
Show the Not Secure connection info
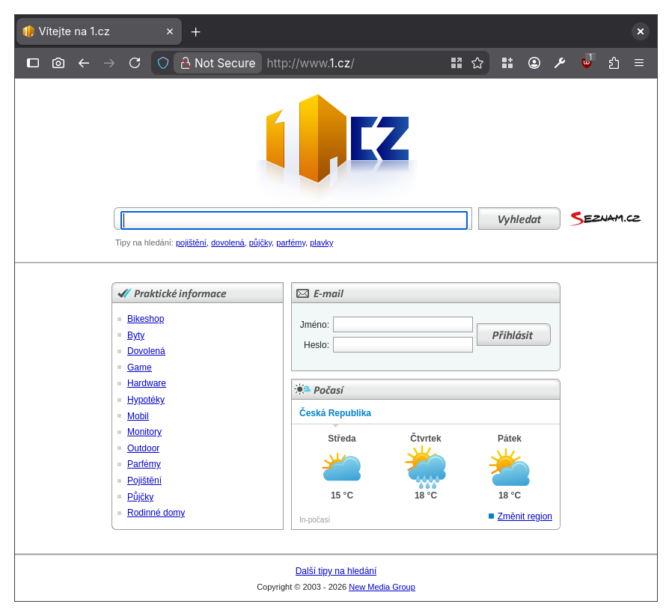coord(218,63)
